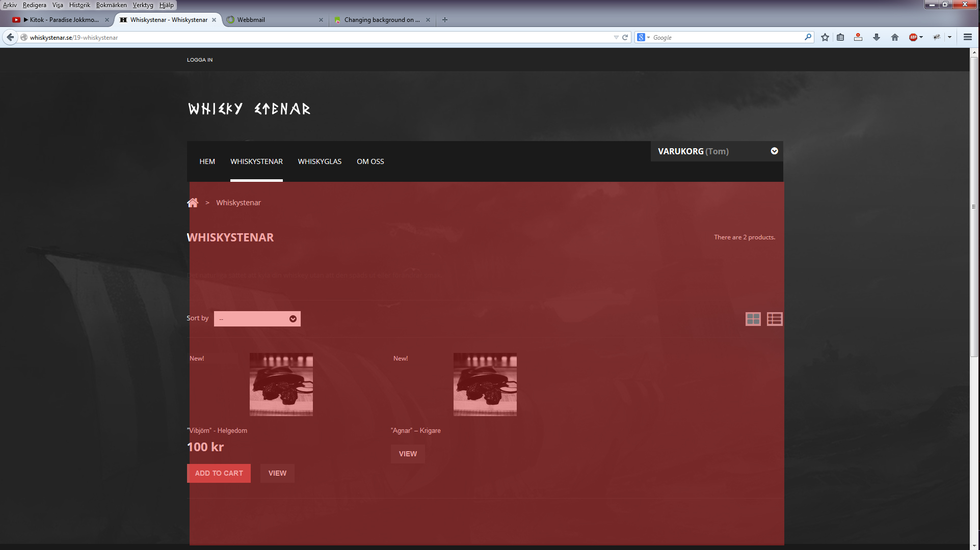Click the "Vibjörn" - Helgedom product name
This screenshot has height=550, width=980.
[x=217, y=430]
